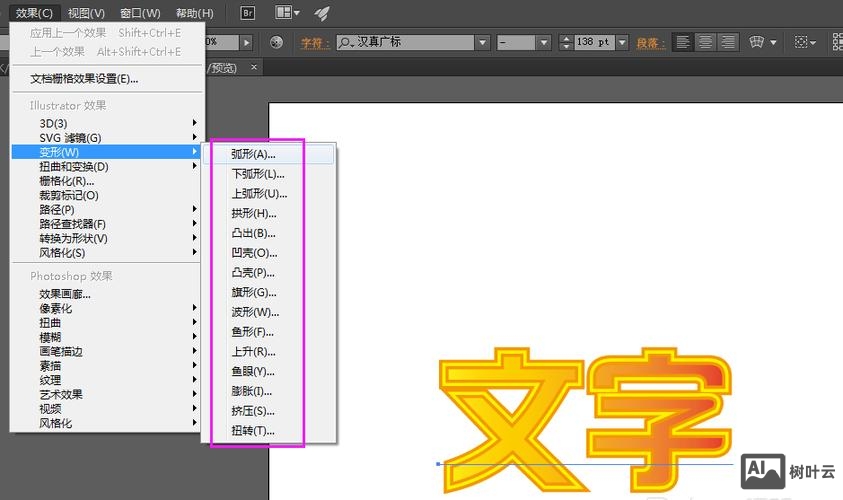Expand the font size dropdown next to 138 pt
The image size is (843, 500).
[622, 43]
